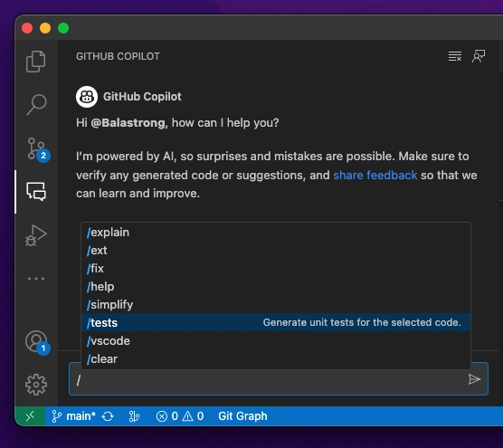Send the message with the arrow icon
This screenshot has height=448, width=503.
(474, 379)
